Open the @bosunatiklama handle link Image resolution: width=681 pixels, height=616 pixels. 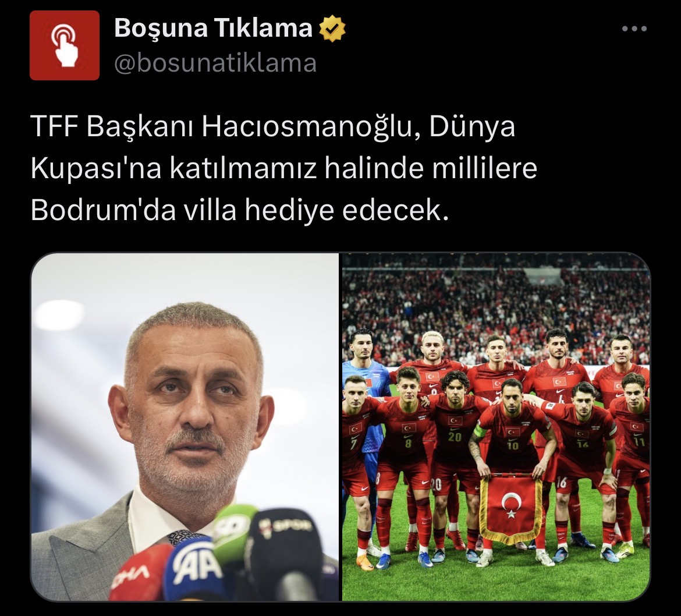(x=215, y=63)
